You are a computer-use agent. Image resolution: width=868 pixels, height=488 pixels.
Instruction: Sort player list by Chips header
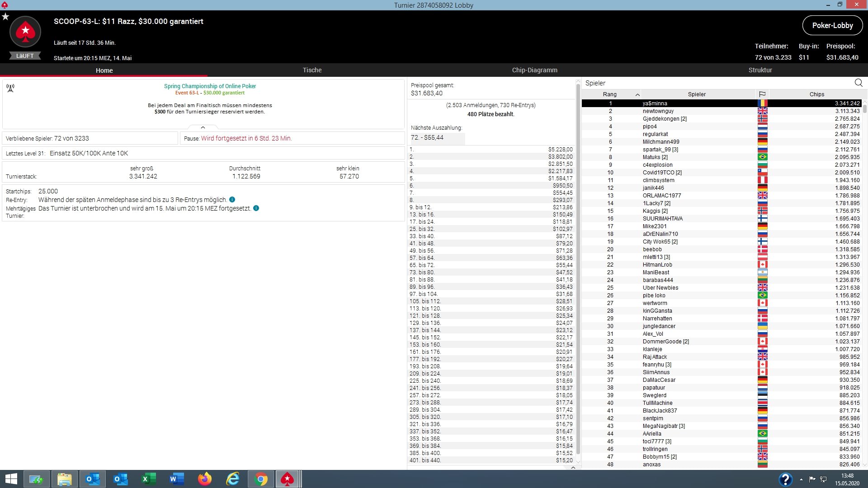click(x=816, y=94)
